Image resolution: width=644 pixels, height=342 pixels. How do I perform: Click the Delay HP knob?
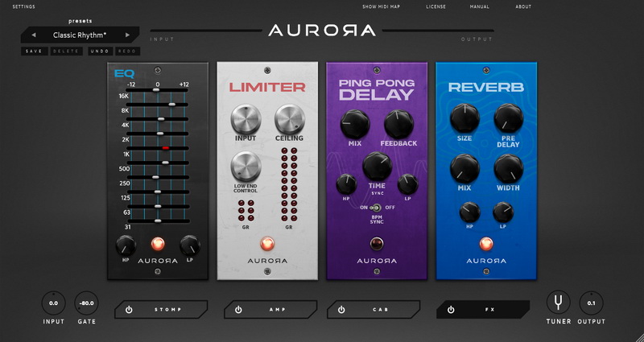point(346,184)
